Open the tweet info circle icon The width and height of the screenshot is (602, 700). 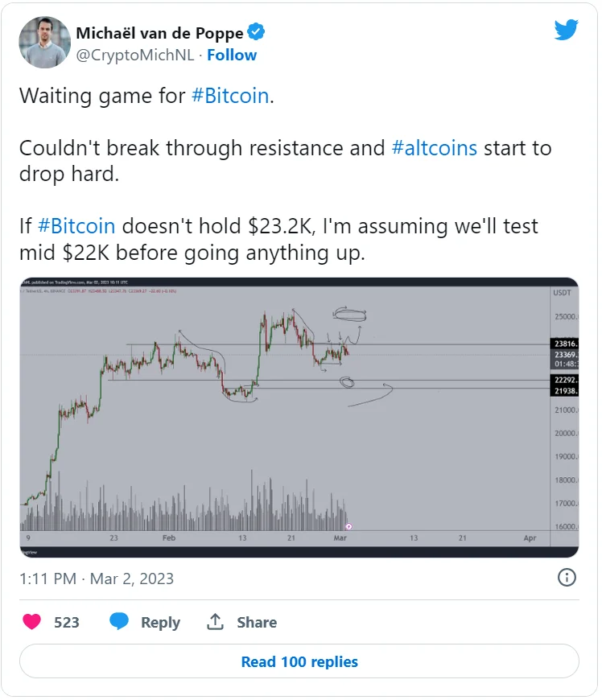[x=567, y=578]
